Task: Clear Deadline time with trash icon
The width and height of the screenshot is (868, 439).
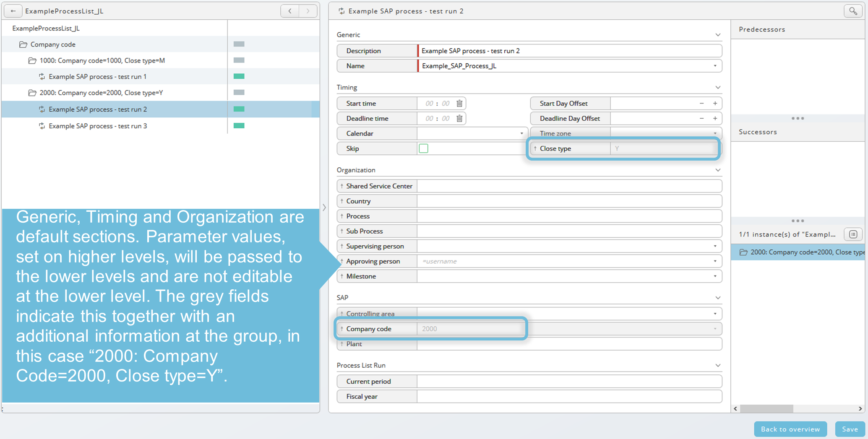Action: tap(459, 118)
